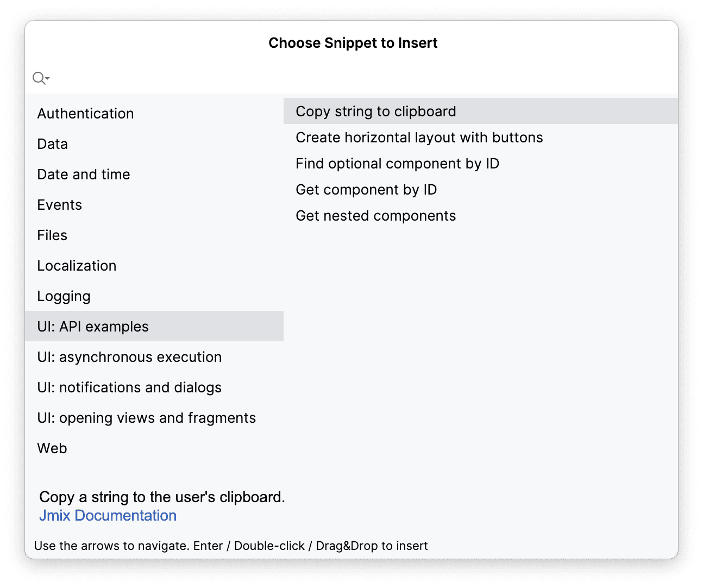Choose Find optional component by ID
Image resolution: width=703 pixels, height=588 pixels.
coord(397,164)
